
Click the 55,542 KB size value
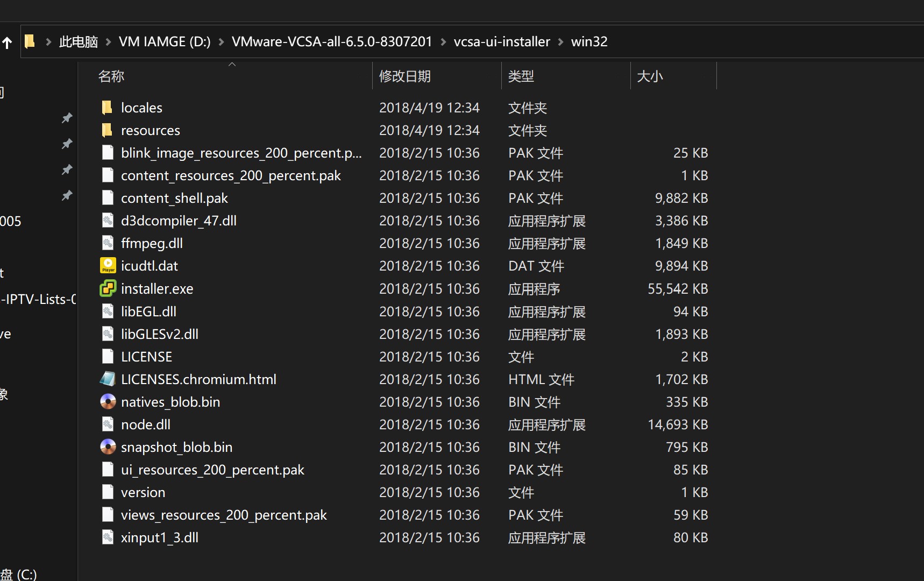click(678, 289)
